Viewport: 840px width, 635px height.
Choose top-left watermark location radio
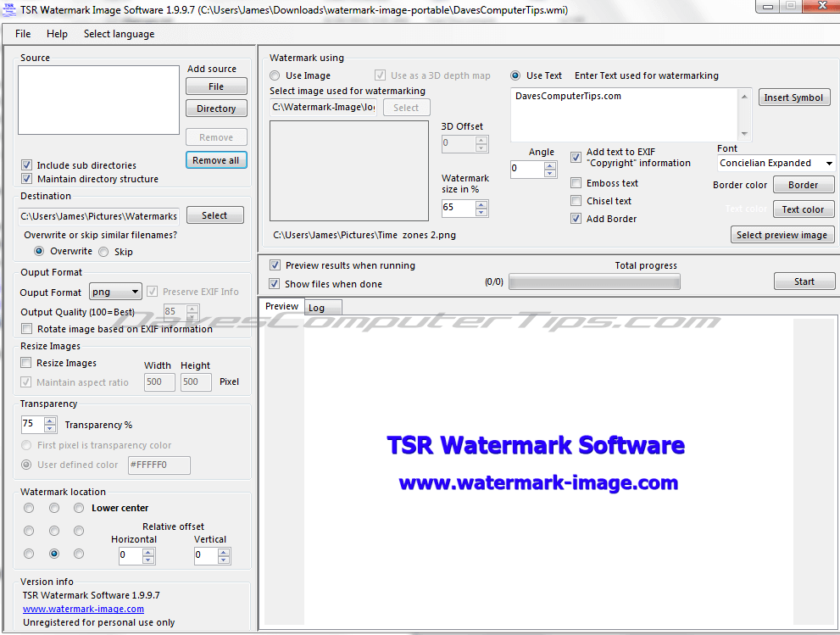(x=29, y=508)
